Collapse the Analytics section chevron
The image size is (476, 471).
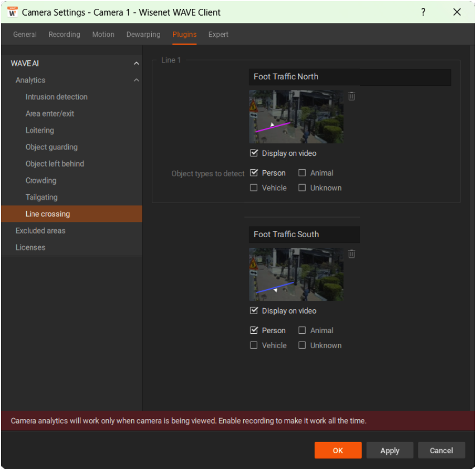(x=136, y=80)
